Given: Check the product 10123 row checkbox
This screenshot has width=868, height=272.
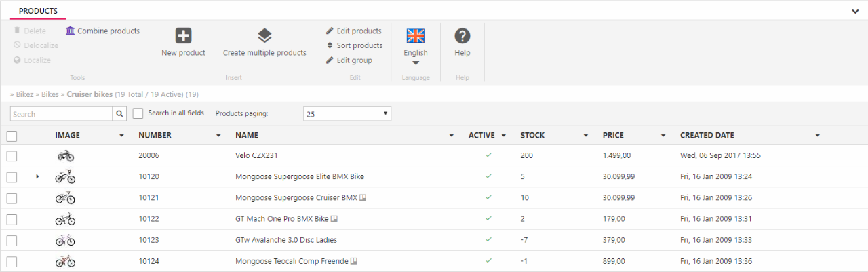Looking at the screenshot, I should pos(12,240).
